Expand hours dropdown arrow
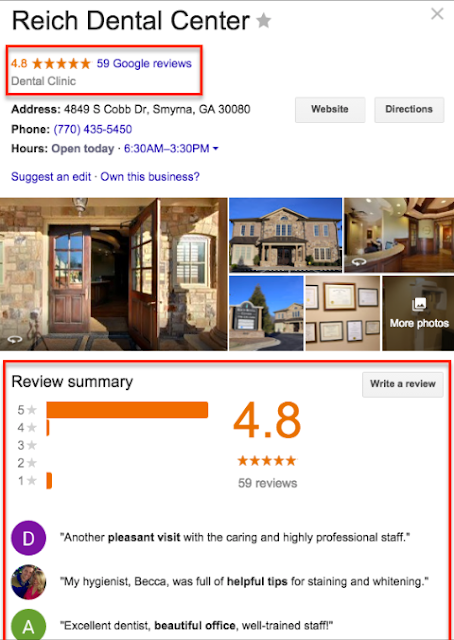 pos(216,149)
